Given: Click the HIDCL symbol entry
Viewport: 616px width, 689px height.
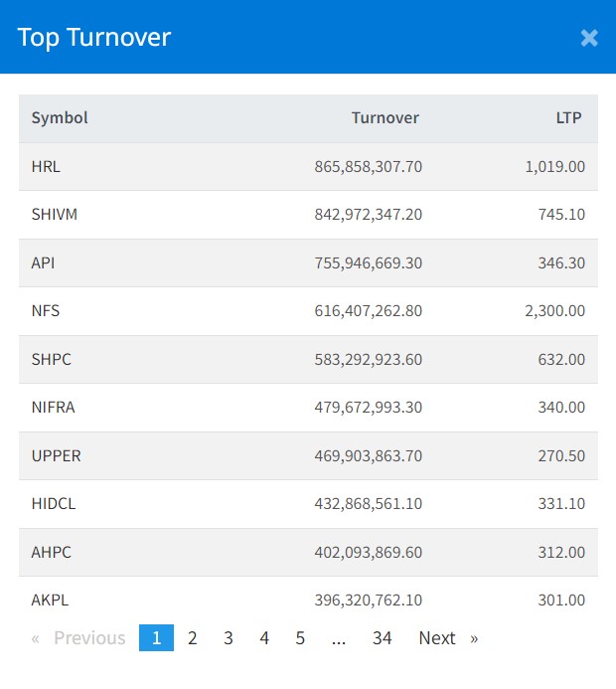Looking at the screenshot, I should click(x=54, y=504).
